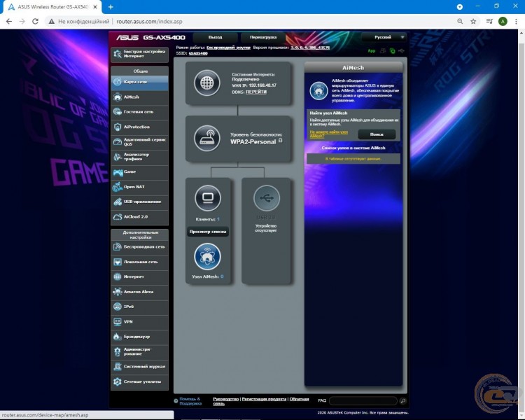Screen dimensions: 525x420
Task: Click the WPA2-Personal security level text
Action: point(253,141)
